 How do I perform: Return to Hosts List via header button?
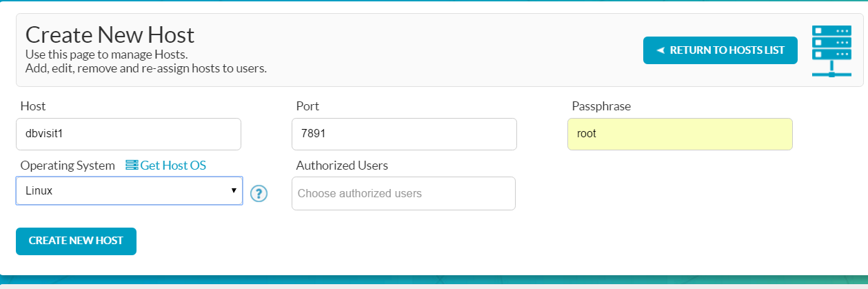pyautogui.click(x=720, y=50)
